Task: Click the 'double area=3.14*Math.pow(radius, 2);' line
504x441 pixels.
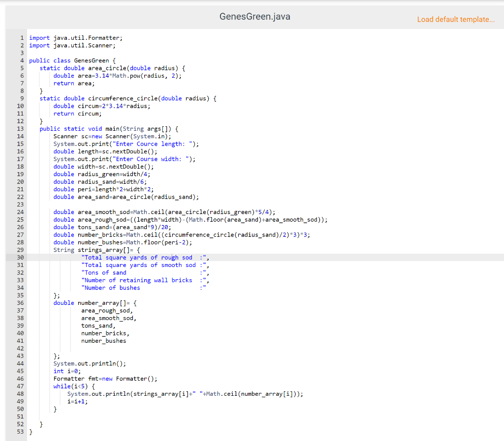Action: point(117,76)
